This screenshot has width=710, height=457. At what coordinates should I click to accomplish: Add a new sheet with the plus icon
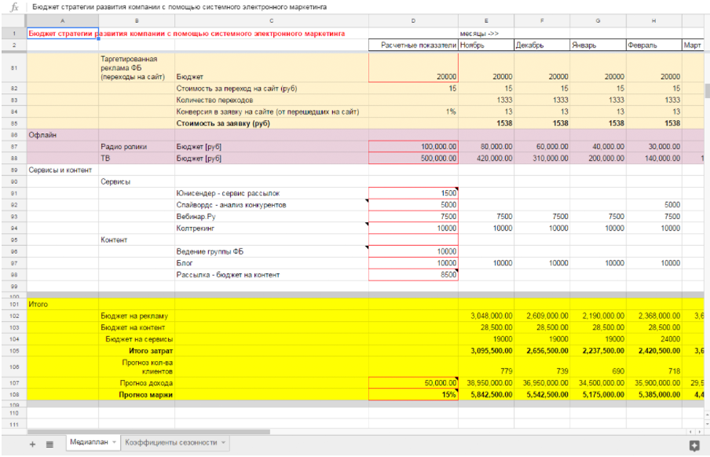coord(33,444)
